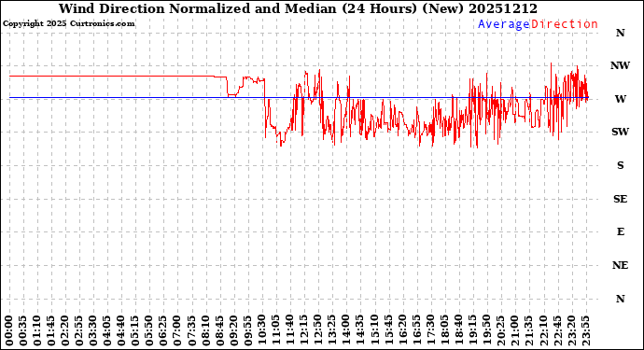Click the "01:45" time axis label
The image size is (644, 350).
tap(51, 330)
